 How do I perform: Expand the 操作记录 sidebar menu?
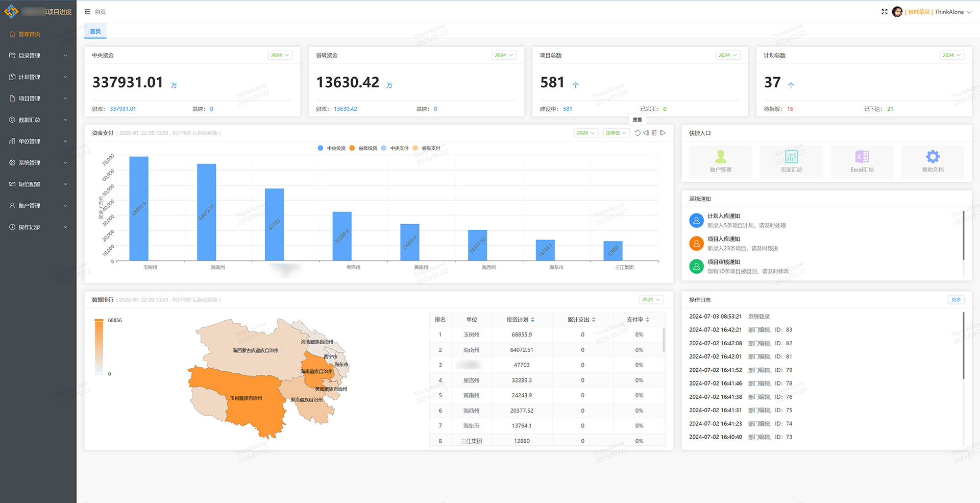pos(38,227)
